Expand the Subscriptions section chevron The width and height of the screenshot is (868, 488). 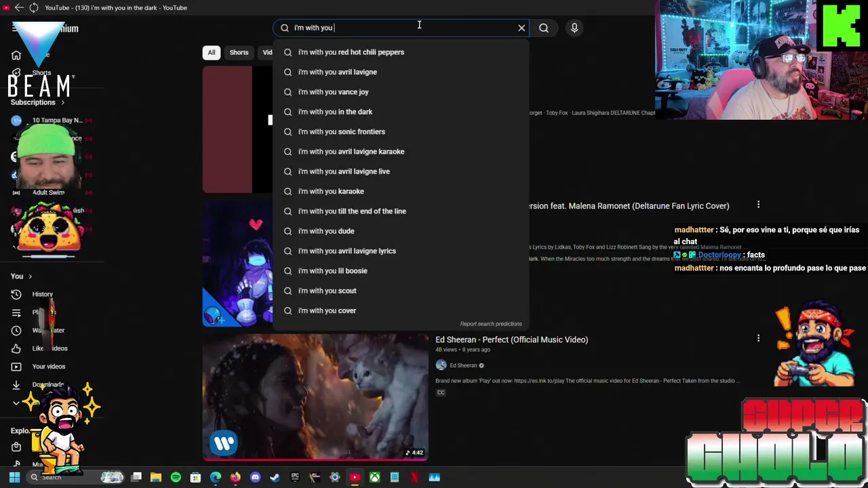(x=63, y=102)
